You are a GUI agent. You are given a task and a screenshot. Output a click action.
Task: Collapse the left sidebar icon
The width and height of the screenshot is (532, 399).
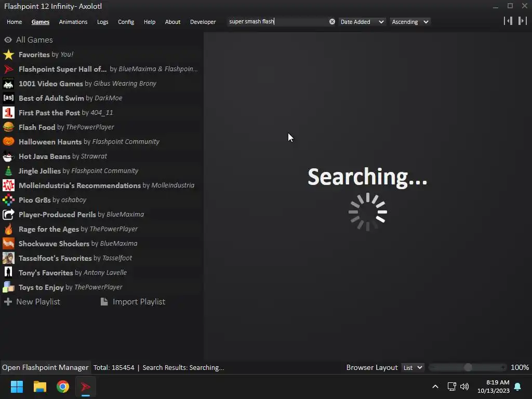(508, 21)
